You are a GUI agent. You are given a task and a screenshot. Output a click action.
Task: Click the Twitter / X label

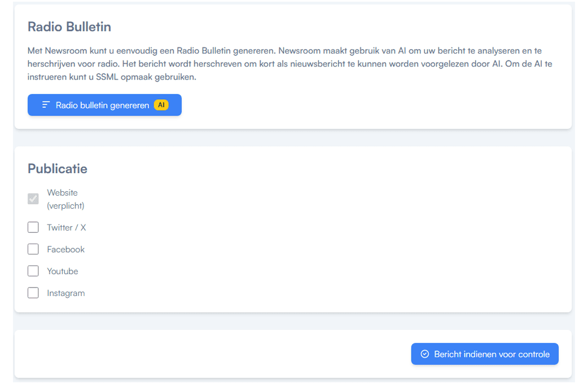tap(67, 227)
